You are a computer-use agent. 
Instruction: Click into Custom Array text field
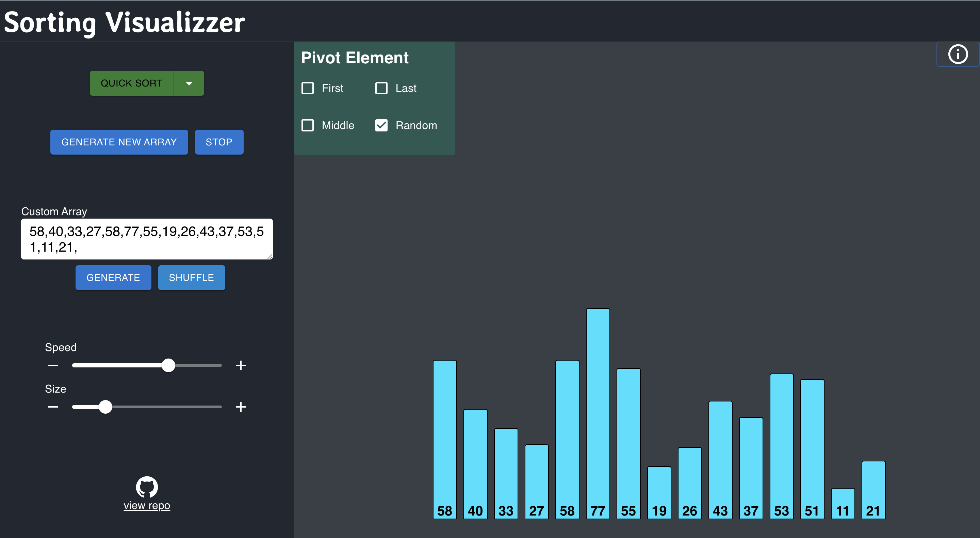(x=147, y=239)
